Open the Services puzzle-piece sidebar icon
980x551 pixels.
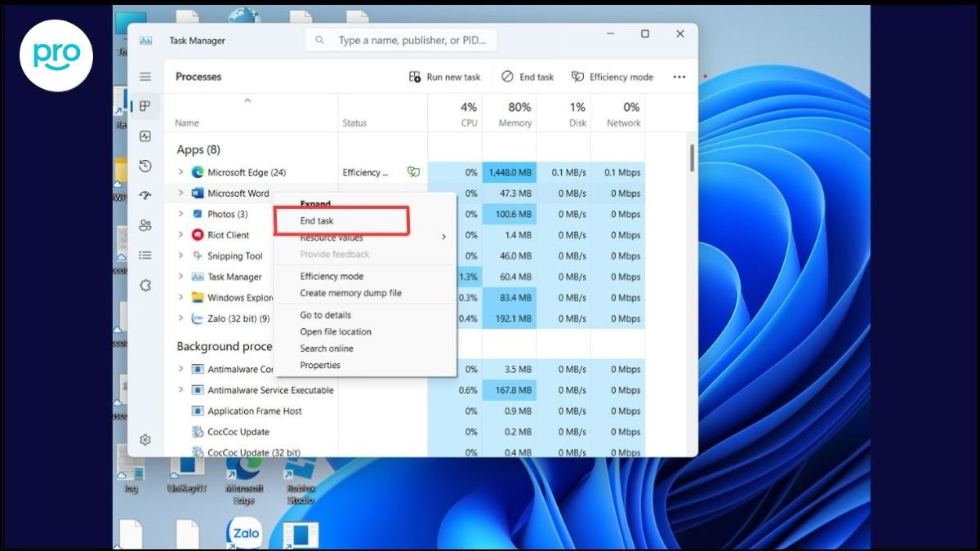(x=145, y=285)
